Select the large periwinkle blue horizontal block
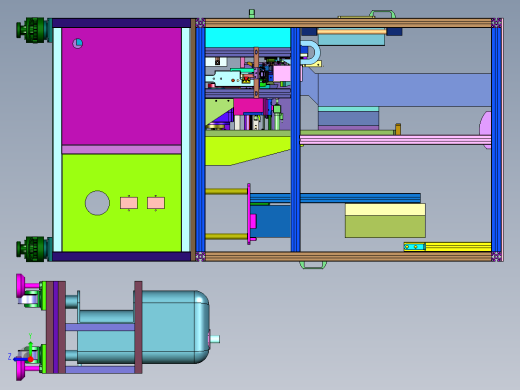 click(x=404, y=90)
